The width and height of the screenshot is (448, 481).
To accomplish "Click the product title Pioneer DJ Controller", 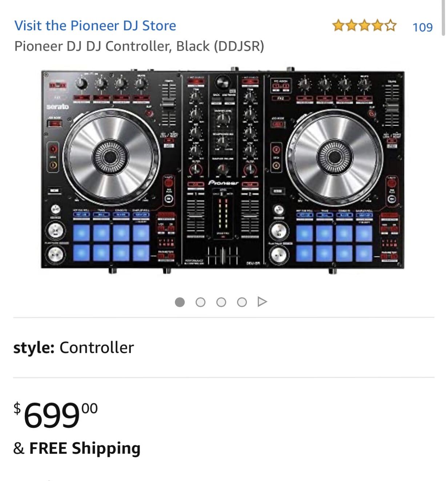I will click(x=139, y=46).
